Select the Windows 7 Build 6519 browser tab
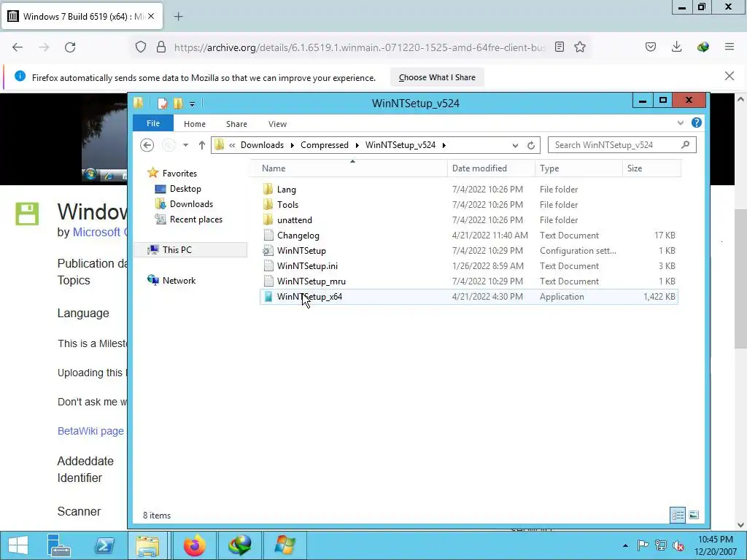The height and width of the screenshot is (560, 747). (82, 17)
